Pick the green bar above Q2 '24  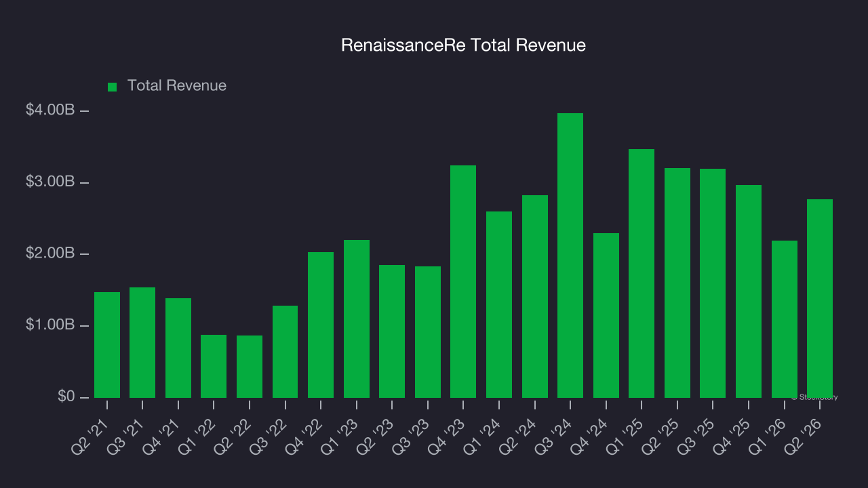point(535,296)
